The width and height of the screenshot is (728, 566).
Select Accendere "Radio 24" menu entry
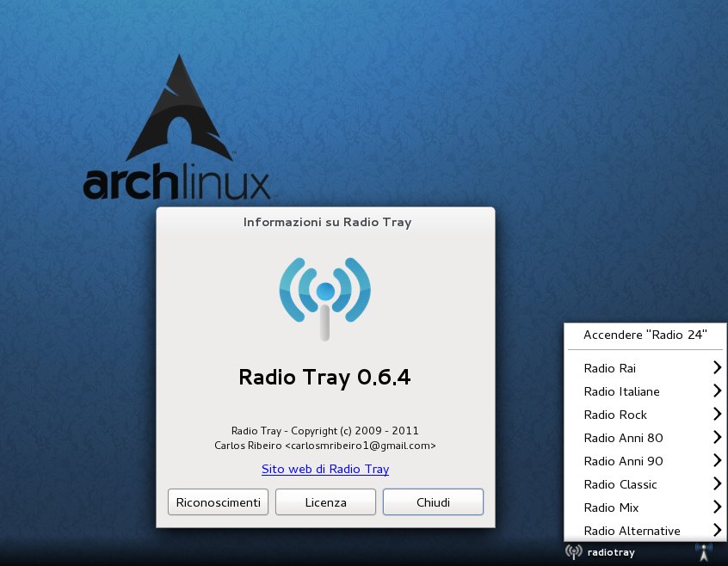[x=645, y=335]
